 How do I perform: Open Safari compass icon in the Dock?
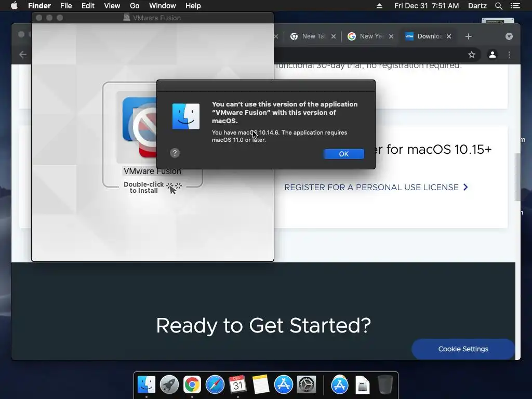215,384
